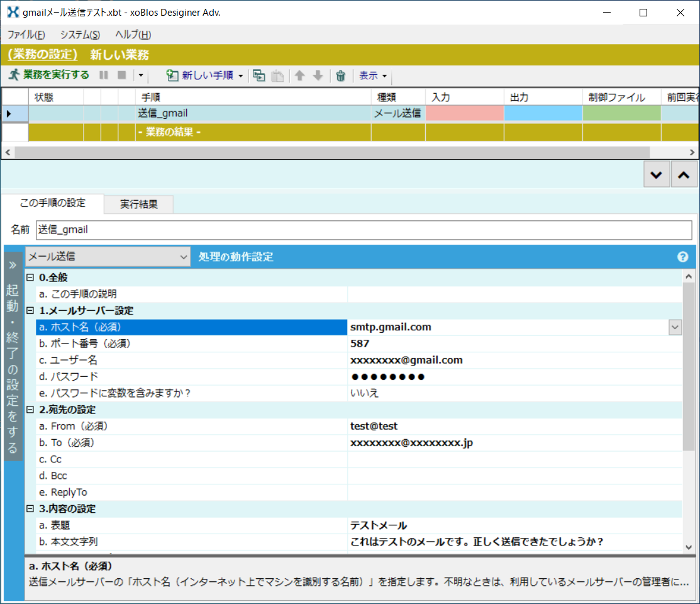Move the step up with the up arrow icon
700x604 pixels.
coord(299,75)
